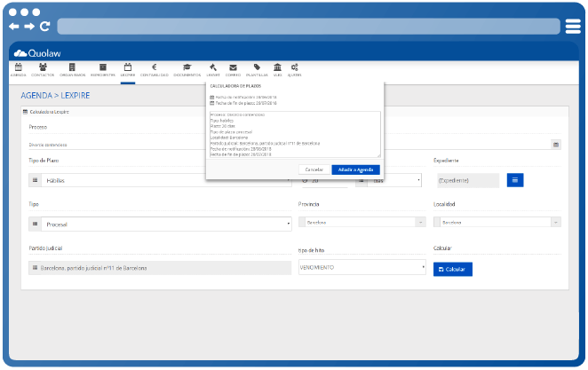
Task: Open the Ajustes gears icon
Action: pos(294,67)
